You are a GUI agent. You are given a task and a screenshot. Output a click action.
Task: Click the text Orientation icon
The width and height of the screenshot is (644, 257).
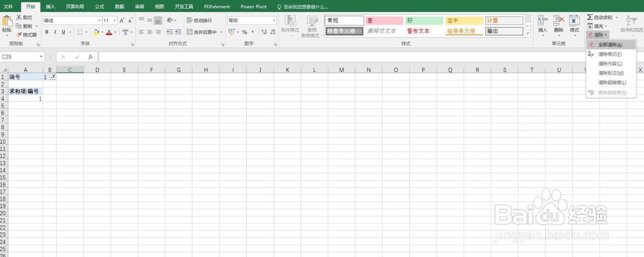tap(170, 20)
